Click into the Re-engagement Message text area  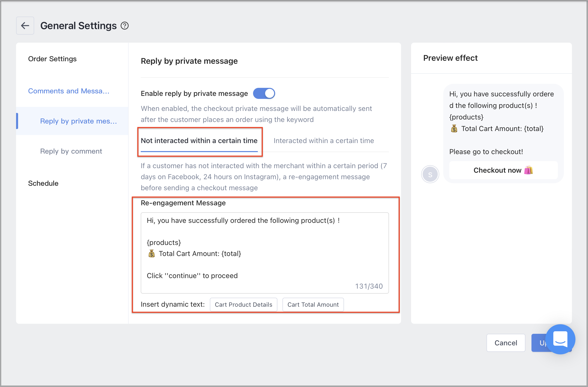point(265,253)
